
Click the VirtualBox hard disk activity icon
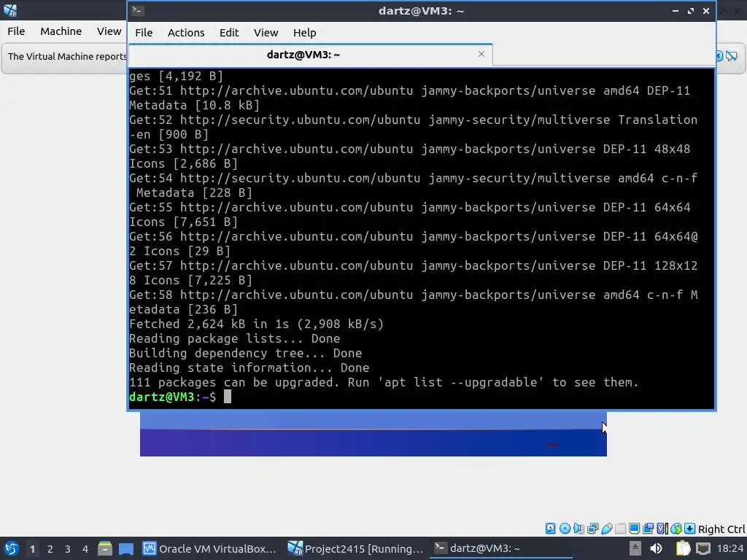[x=550, y=528]
